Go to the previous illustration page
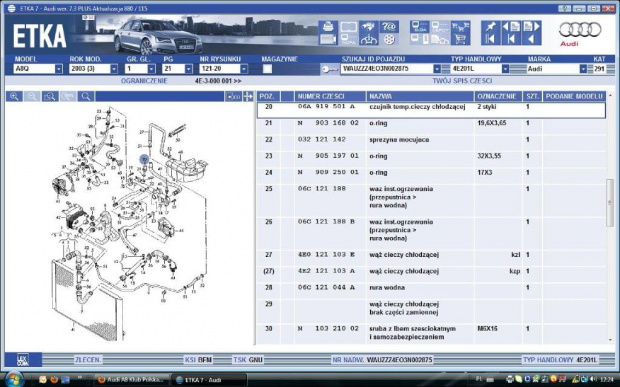The width and height of the screenshot is (620, 387). click(510, 26)
